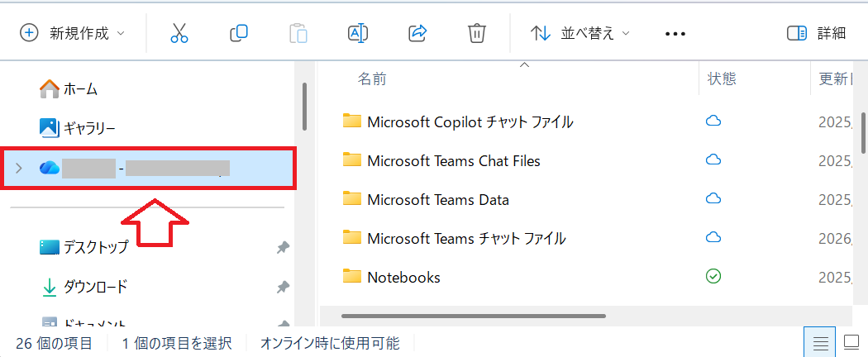
Task: Click the Copy icon in toolbar
Action: pyautogui.click(x=239, y=33)
